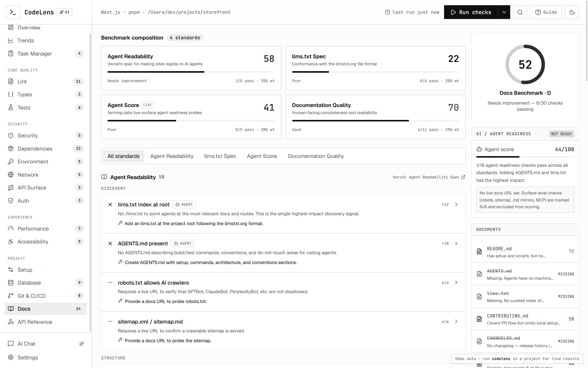The height and width of the screenshot is (368, 588).
Task: Switch to the Agent Score tab
Action: point(262,156)
